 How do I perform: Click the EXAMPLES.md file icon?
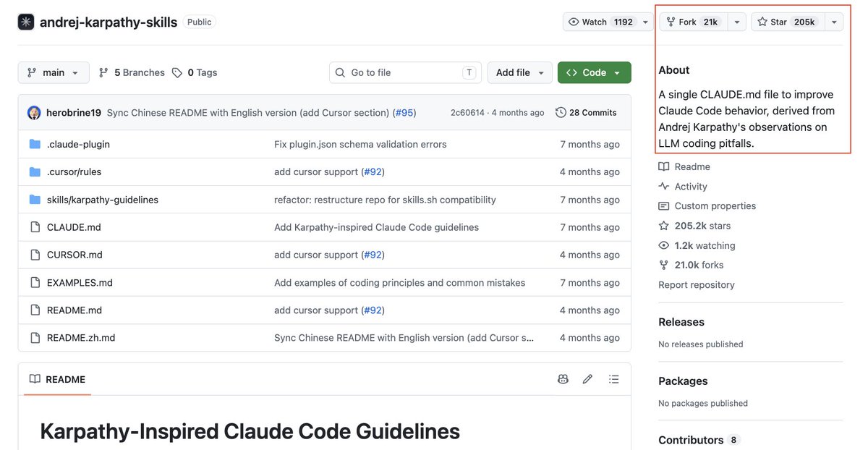tap(35, 282)
